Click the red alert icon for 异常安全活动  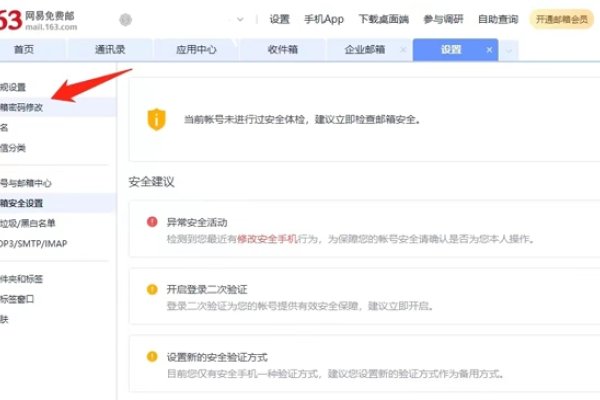click(x=152, y=222)
